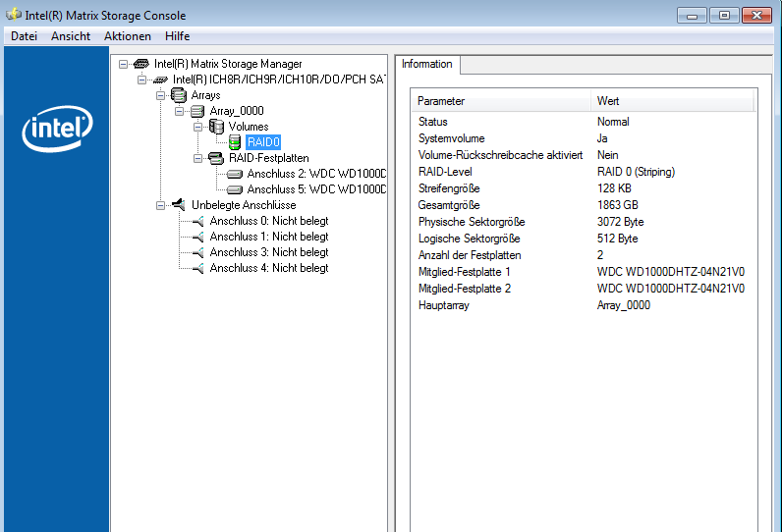Open the Hilfe menu
Viewport: 782px width, 532px height.
(177, 36)
